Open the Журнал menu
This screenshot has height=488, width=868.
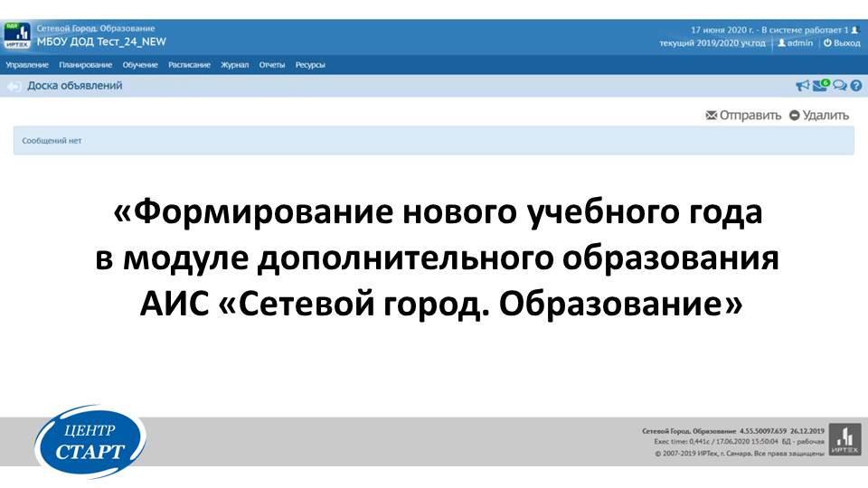tap(235, 65)
